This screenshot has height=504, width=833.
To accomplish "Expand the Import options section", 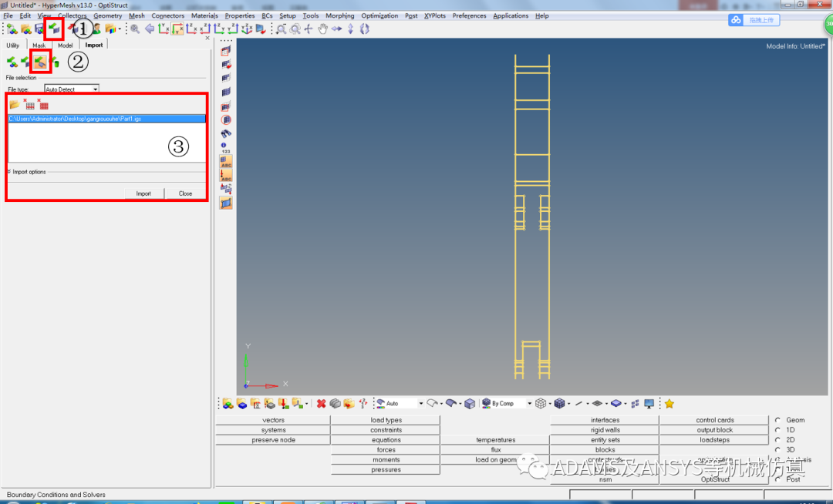I will [27, 172].
